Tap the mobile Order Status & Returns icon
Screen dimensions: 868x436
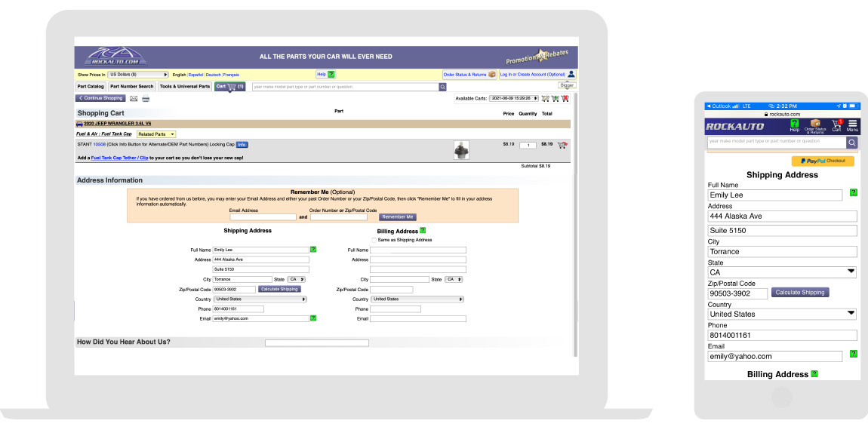815,126
